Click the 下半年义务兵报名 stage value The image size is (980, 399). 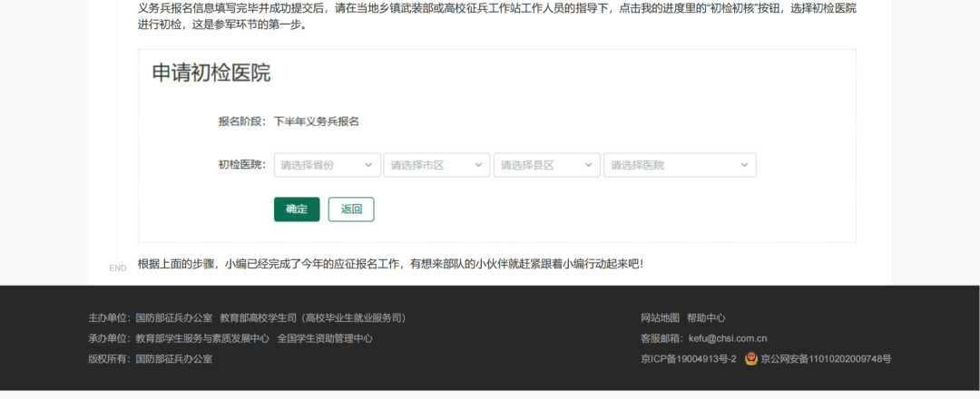317,122
